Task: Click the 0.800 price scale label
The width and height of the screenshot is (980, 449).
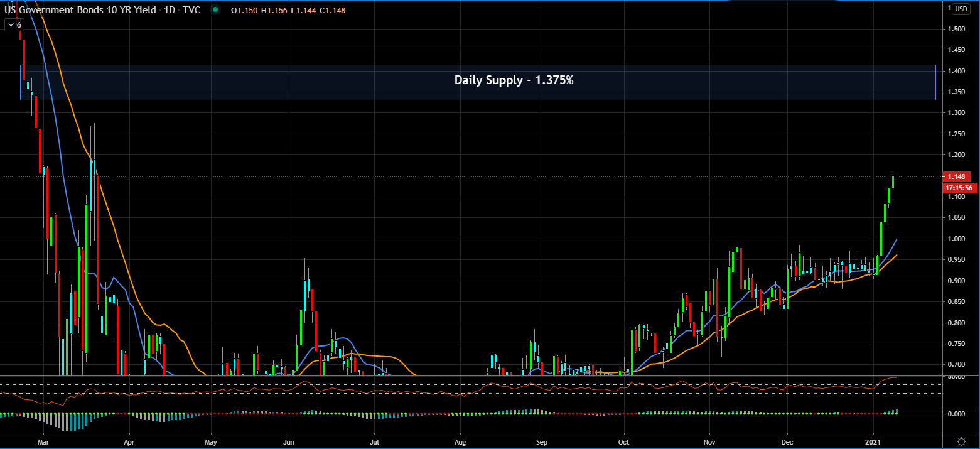Action: coord(957,323)
